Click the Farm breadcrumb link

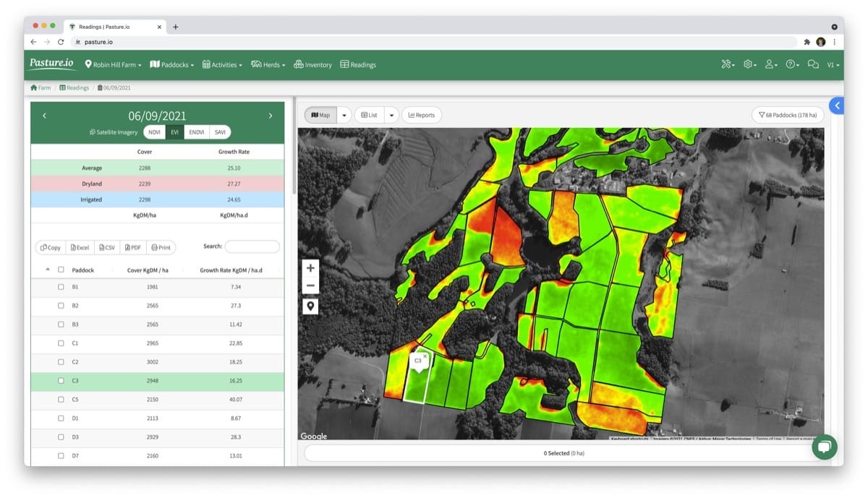click(x=41, y=87)
